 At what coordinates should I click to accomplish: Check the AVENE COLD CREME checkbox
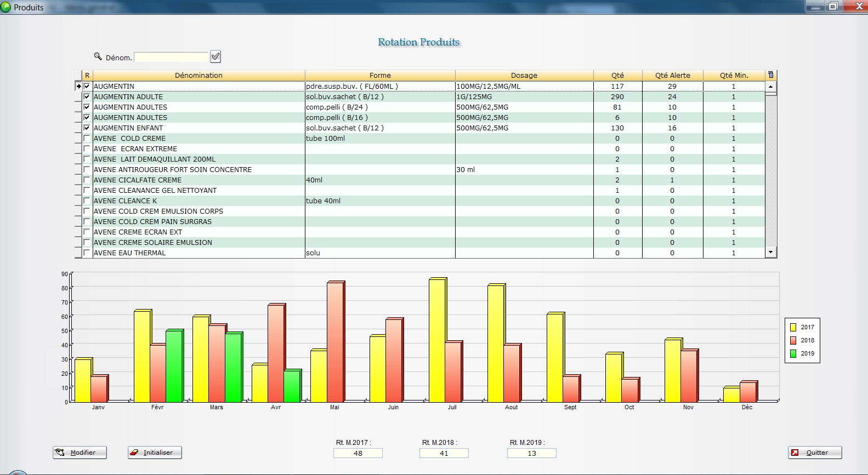(x=87, y=138)
